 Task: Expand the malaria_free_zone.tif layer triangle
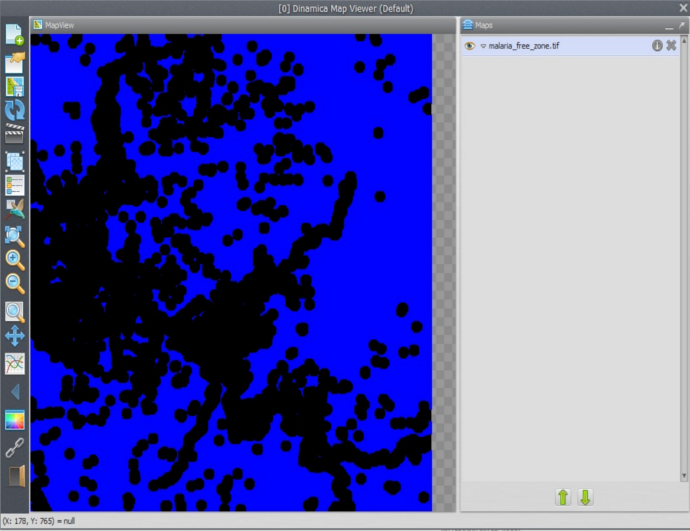[x=483, y=46]
